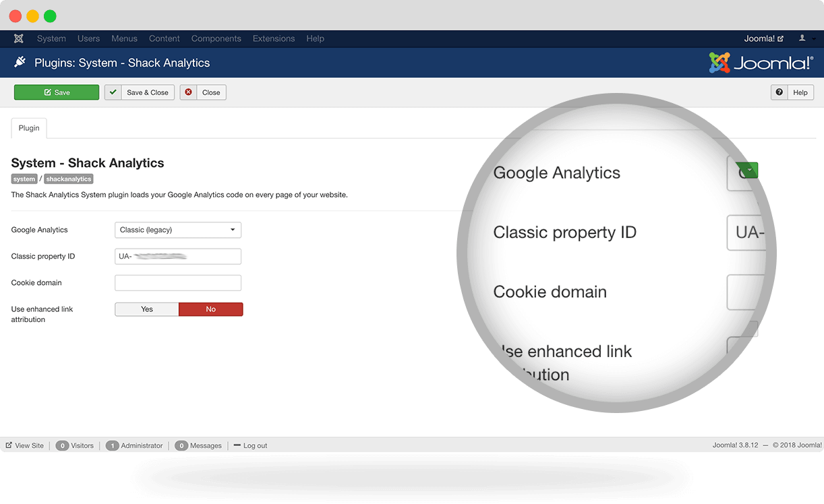Click the 'Cookie domain' field label
The width and height of the screenshot is (824, 504).
click(x=36, y=283)
